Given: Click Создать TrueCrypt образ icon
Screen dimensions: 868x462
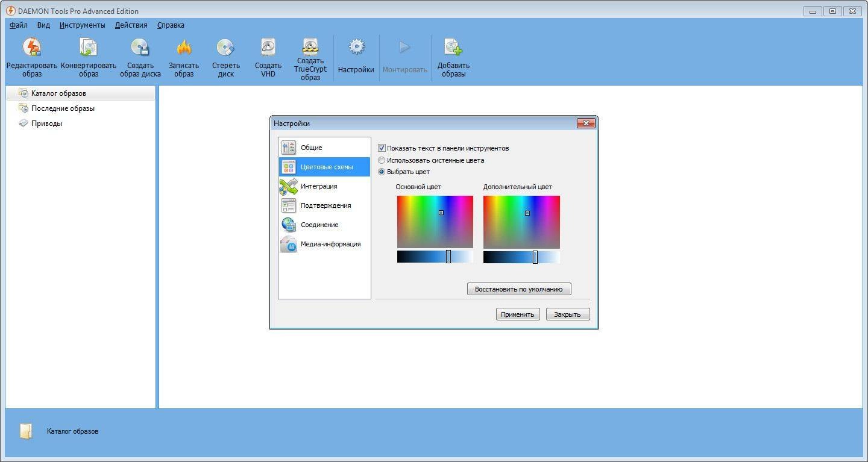Looking at the screenshot, I should [310, 46].
